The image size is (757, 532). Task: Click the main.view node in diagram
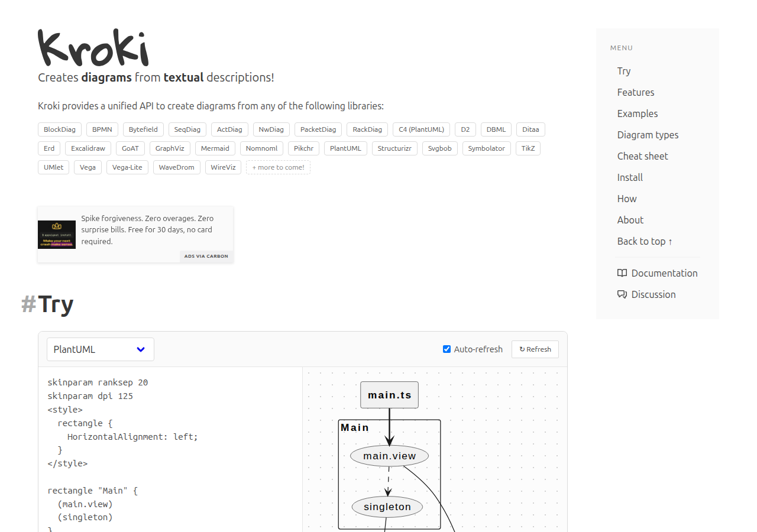[389, 456]
